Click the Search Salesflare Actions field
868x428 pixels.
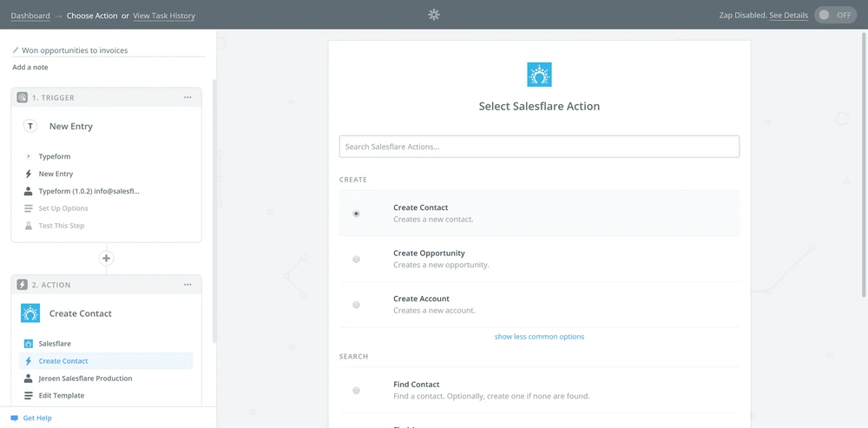[539, 147]
